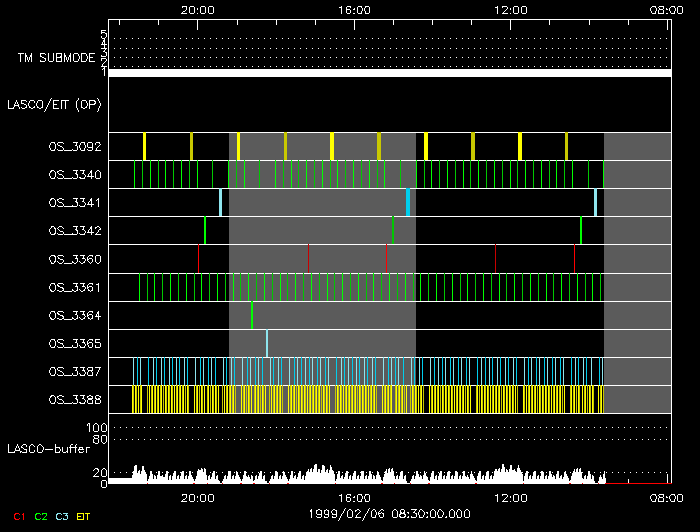Screen dimensions: 700x532
Task: Select the middle green marker in OS_3342 row
Action: 393,230
